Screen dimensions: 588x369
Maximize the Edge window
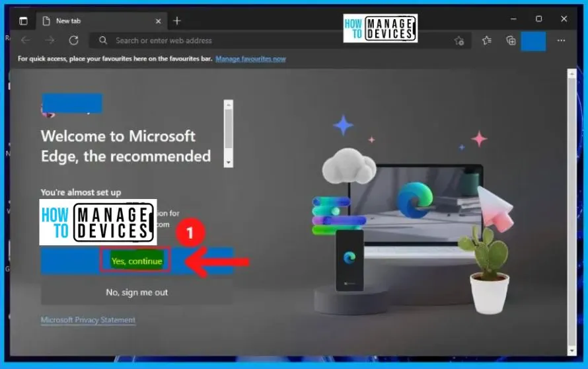(x=538, y=19)
